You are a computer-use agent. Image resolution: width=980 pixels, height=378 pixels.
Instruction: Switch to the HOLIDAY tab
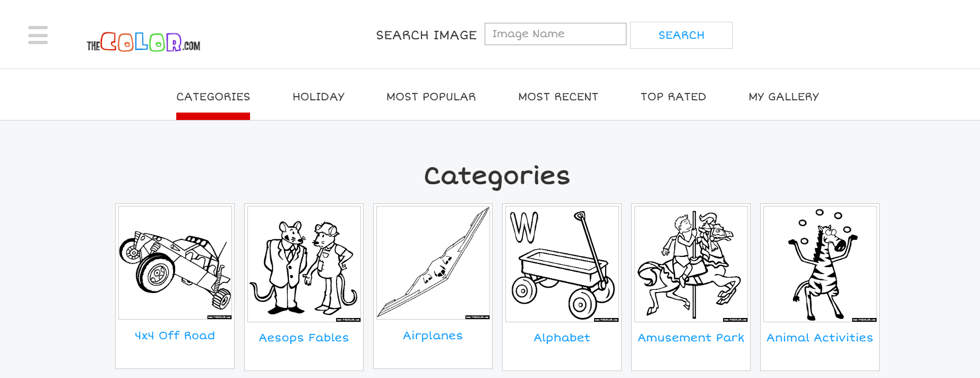(318, 97)
